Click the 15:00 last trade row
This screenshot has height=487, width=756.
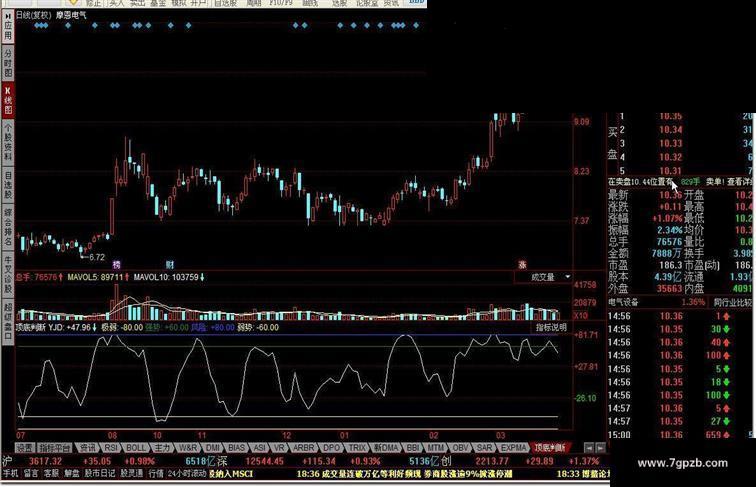(681, 435)
